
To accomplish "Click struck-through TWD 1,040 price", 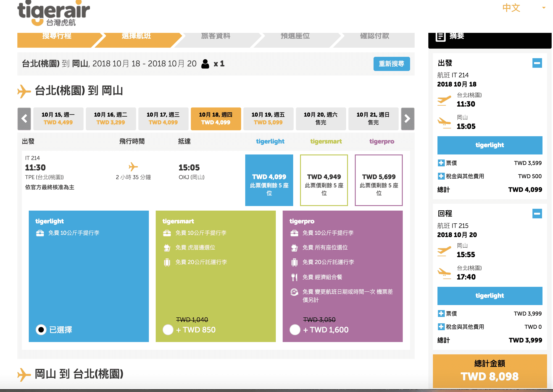I will [x=192, y=320].
